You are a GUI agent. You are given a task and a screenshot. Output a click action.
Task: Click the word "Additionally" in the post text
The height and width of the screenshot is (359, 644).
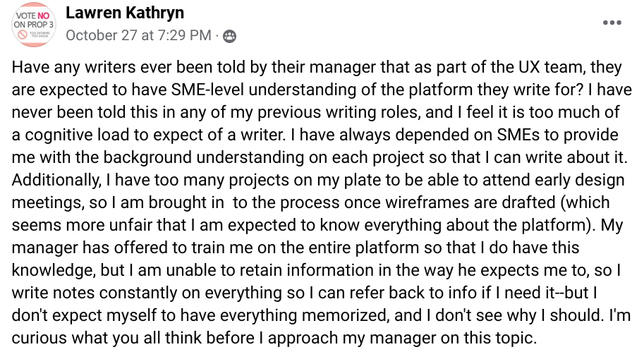coord(56,180)
